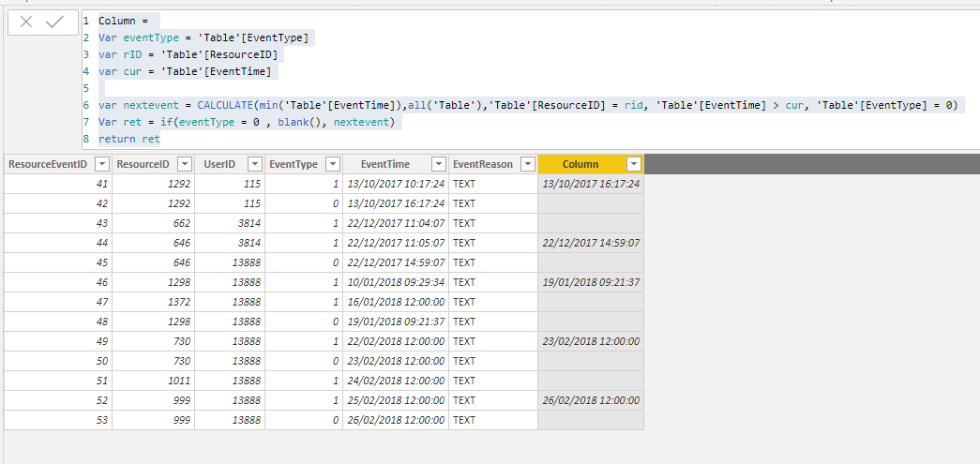Image resolution: width=980 pixels, height=464 pixels.
Task: Click ResourceEventID cell 42
Action: tap(58, 203)
